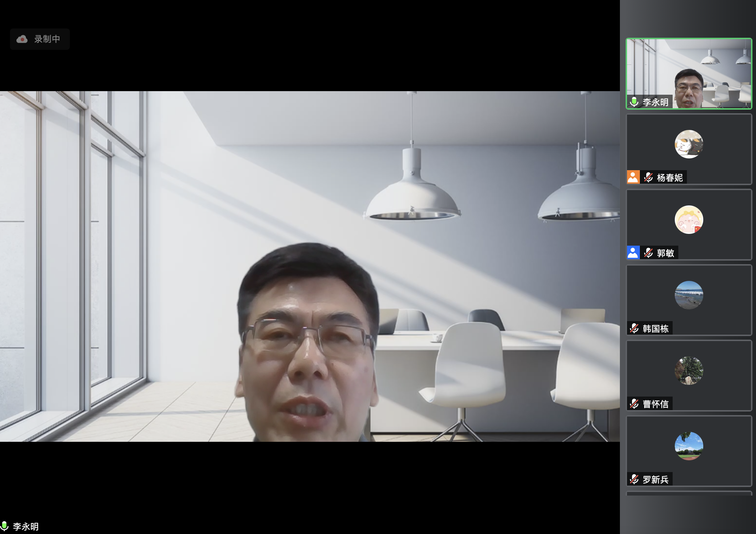
Task: Click bottom-left green microphone icon by 李永明
Action: coord(5,526)
